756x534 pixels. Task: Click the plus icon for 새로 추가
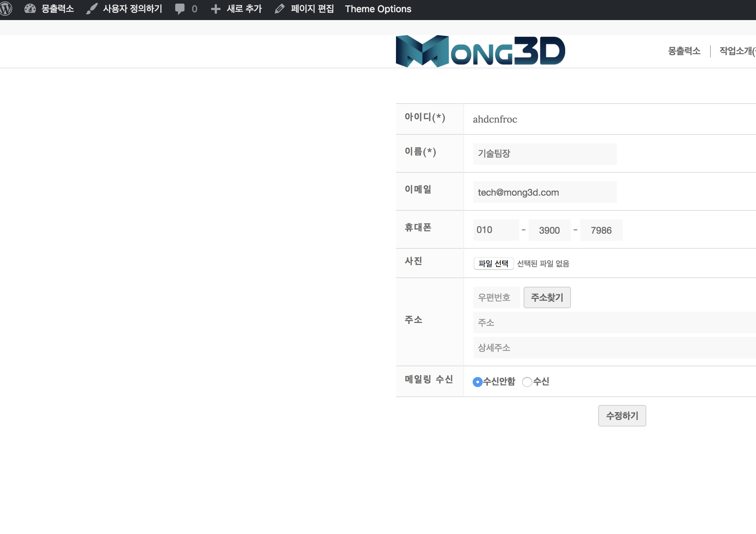pos(216,9)
